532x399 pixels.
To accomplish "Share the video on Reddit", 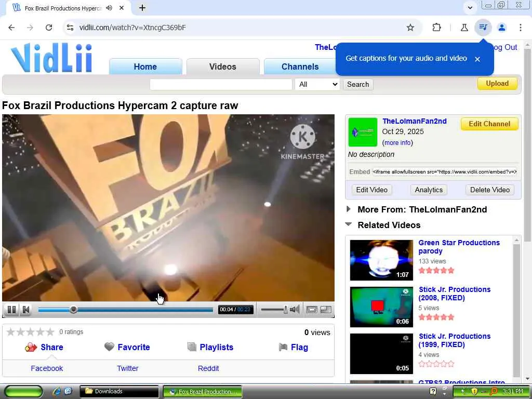I will point(208,368).
